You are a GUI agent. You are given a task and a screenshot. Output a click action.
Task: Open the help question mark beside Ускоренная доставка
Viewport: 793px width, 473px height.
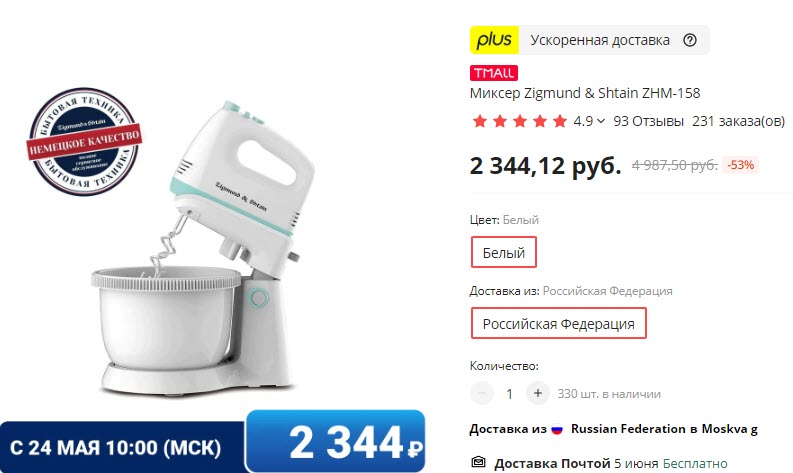click(x=690, y=40)
